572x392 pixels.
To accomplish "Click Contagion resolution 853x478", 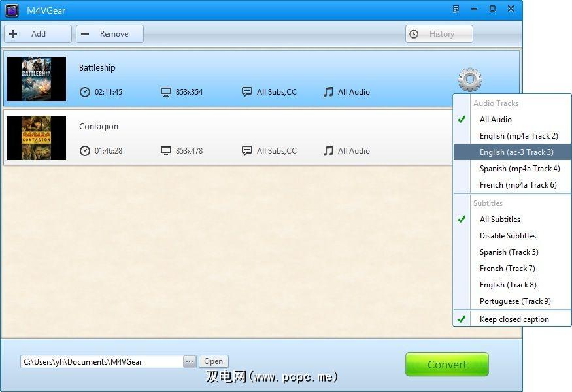I will click(x=189, y=151).
